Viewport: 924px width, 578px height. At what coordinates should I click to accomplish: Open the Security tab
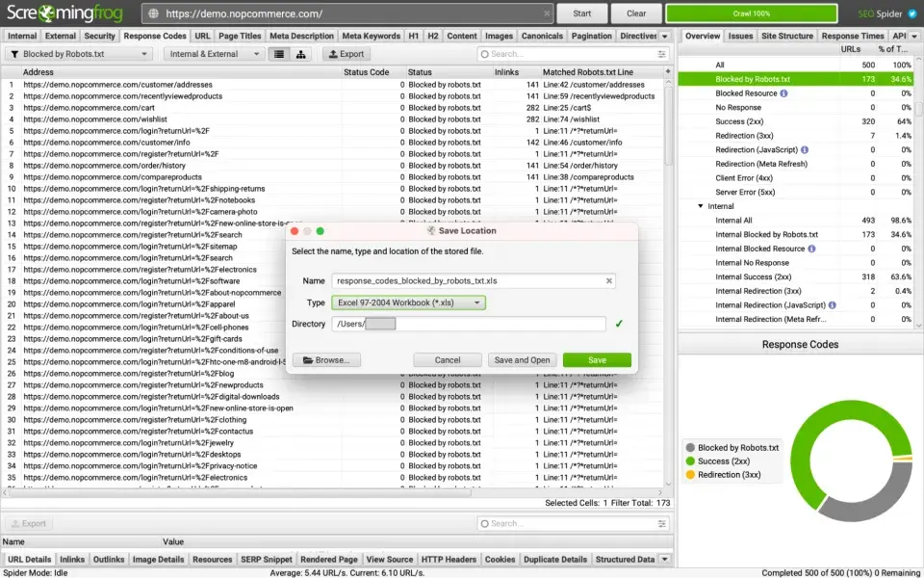99,36
